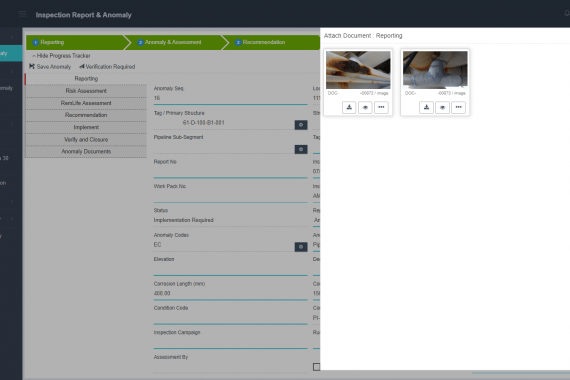Open more options for document ending 00072

pos(381,107)
